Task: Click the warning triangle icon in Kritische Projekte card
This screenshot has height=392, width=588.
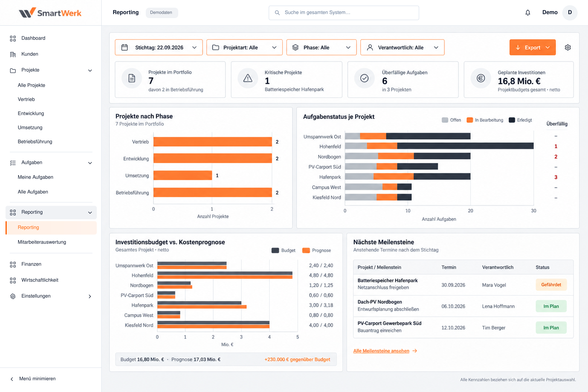Action: click(248, 78)
